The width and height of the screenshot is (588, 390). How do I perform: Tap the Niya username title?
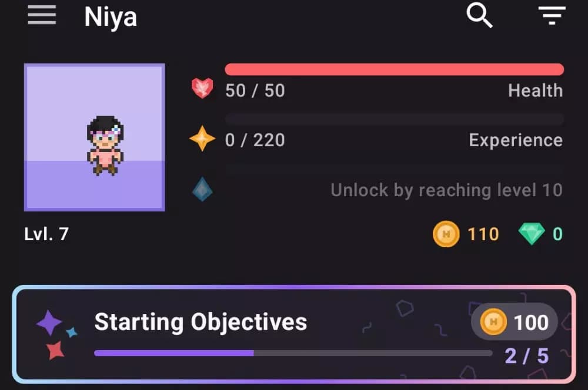pyautogui.click(x=111, y=17)
